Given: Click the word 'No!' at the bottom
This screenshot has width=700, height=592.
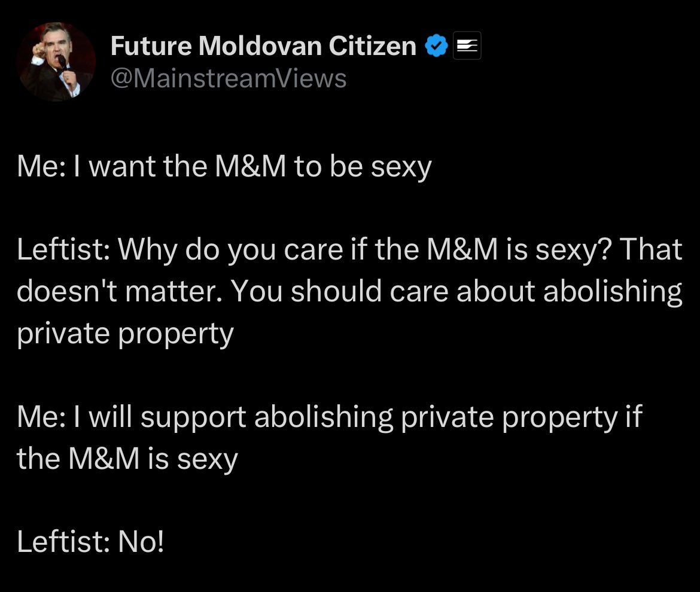Looking at the screenshot, I should click(141, 542).
